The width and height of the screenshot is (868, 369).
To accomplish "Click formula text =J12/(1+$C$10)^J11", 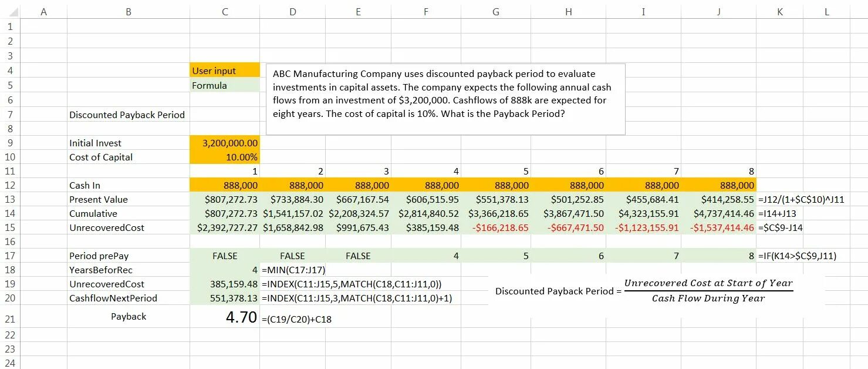I will (801, 199).
